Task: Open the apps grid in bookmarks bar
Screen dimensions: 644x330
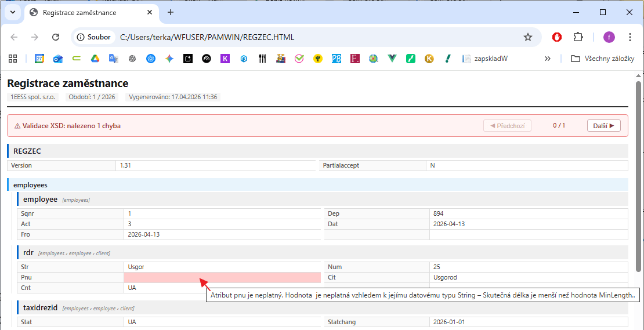Action: click(13, 59)
